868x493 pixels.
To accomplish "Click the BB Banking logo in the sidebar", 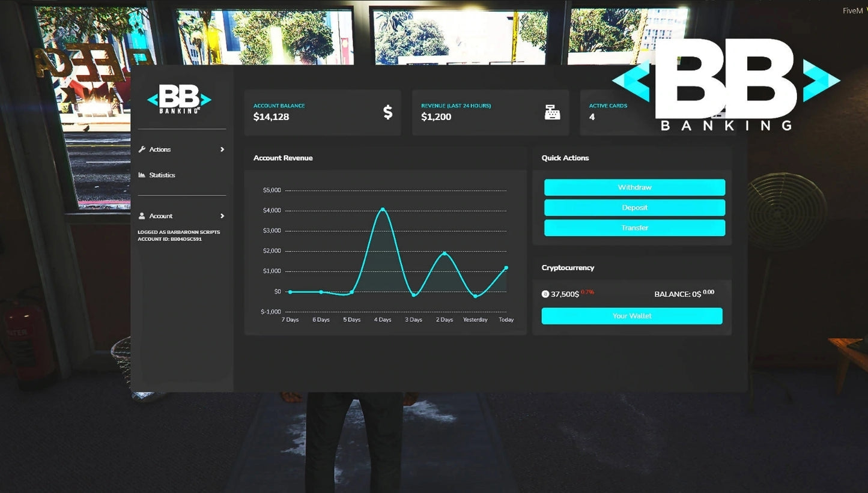I will (x=179, y=99).
